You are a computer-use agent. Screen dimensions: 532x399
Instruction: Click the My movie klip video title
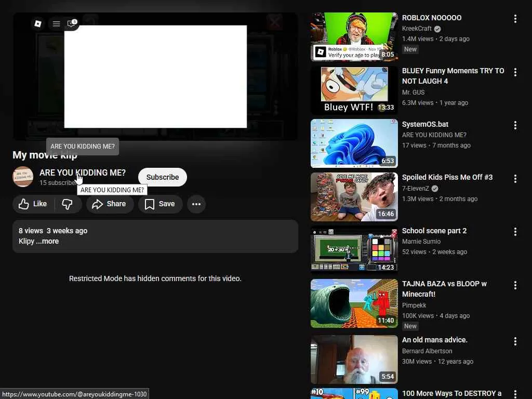(45, 155)
